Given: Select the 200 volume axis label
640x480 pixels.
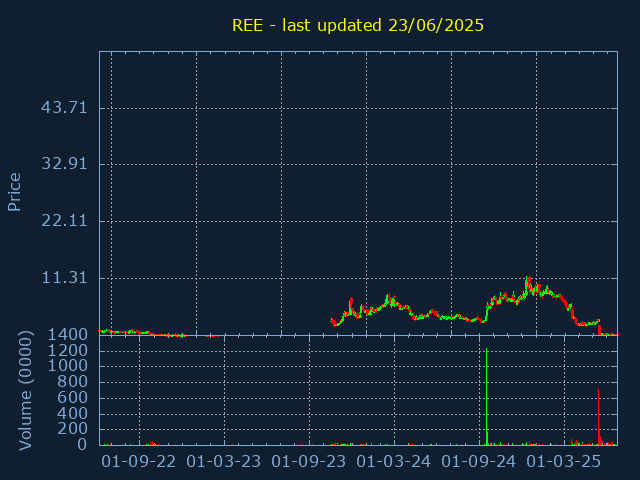Looking at the screenshot, I should click(x=72, y=429).
